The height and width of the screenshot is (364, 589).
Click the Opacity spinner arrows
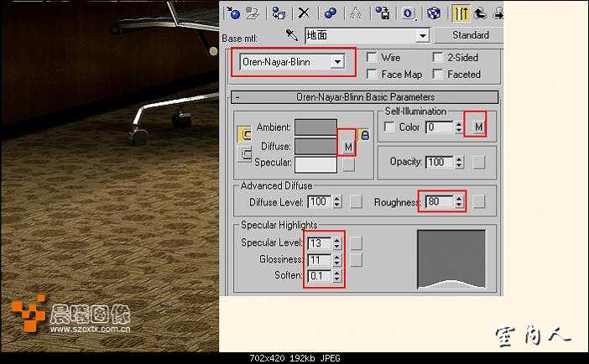459,162
